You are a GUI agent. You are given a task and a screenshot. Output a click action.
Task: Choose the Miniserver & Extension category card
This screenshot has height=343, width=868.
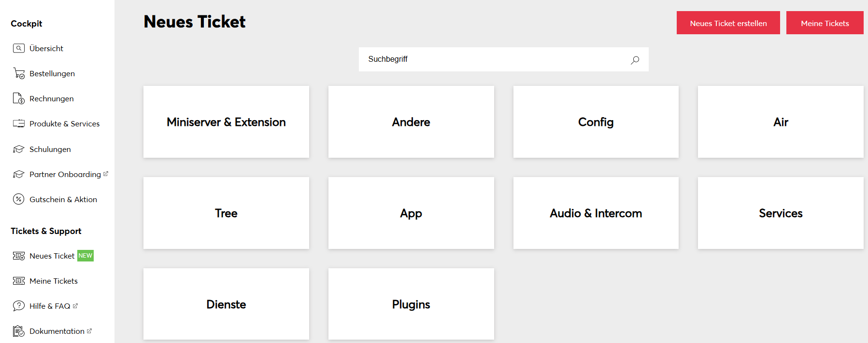tap(226, 122)
